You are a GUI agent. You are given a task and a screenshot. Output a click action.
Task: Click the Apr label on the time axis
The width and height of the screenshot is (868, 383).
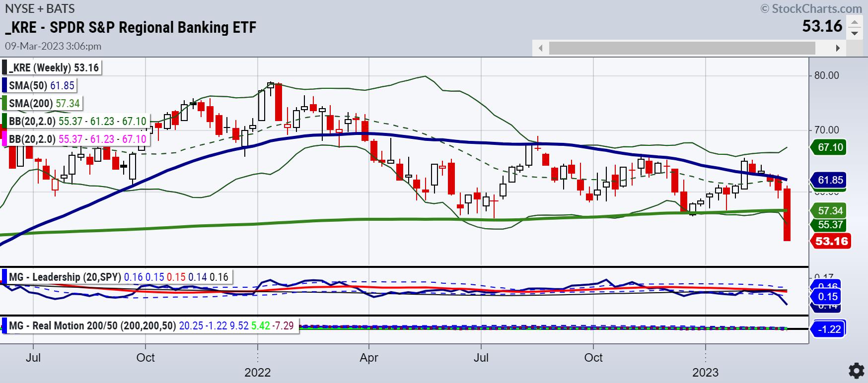point(369,357)
